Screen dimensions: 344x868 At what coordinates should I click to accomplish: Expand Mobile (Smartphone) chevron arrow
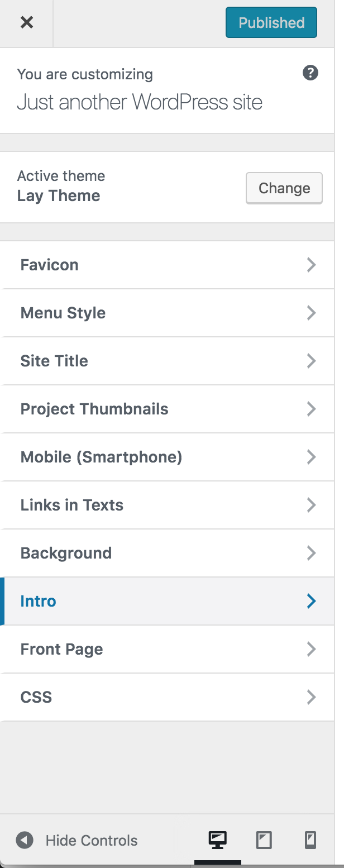311,457
